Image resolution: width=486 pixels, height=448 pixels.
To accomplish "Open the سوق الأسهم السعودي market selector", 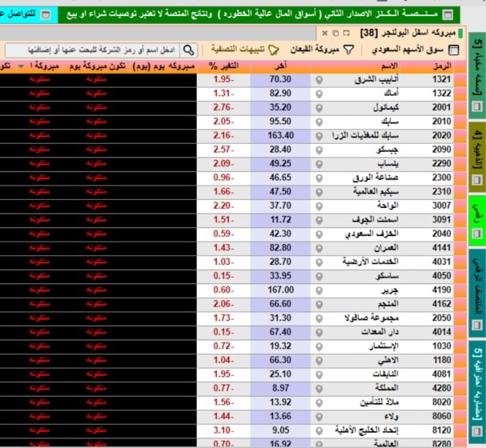I will [416, 50].
